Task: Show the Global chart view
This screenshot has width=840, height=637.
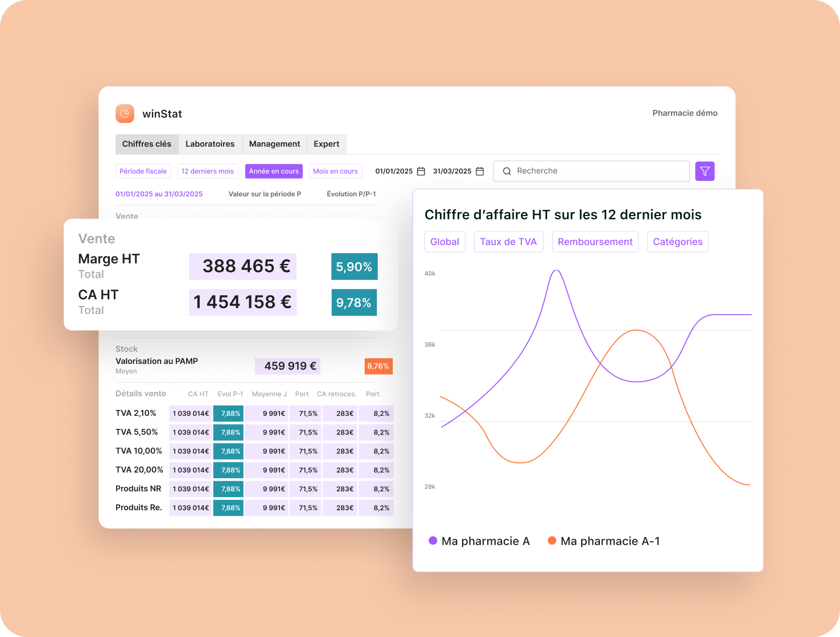Action: [x=444, y=242]
